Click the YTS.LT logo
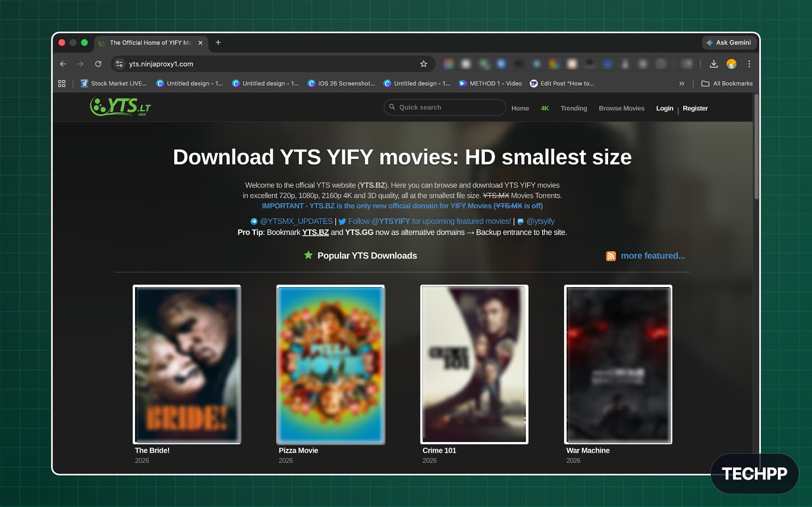812x507 pixels. pos(120,106)
